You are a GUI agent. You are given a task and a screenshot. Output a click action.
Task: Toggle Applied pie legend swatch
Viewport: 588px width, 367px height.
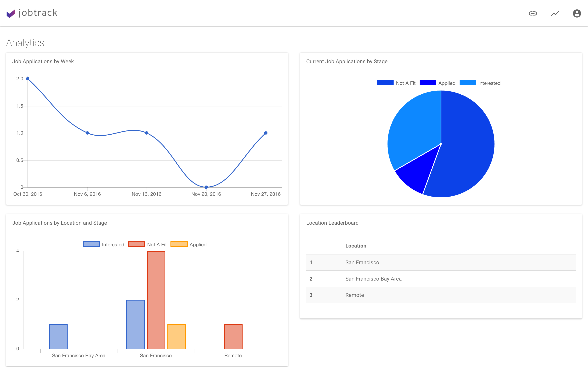(428, 83)
